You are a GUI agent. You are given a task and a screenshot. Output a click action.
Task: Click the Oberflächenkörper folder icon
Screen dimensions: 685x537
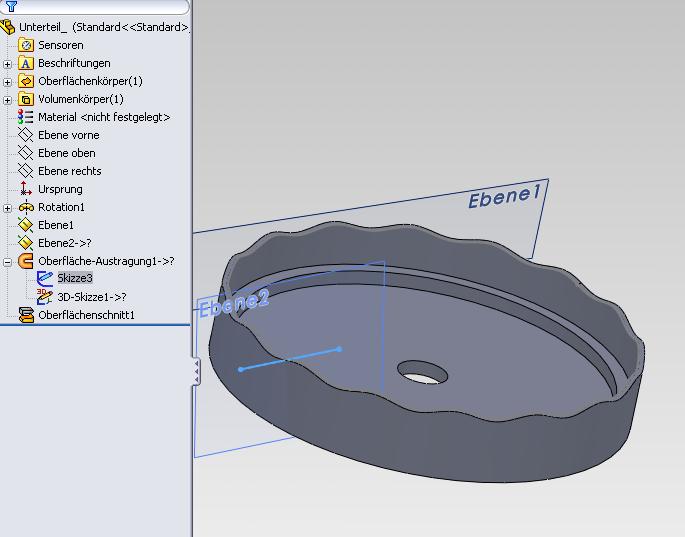click(x=26, y=81)
